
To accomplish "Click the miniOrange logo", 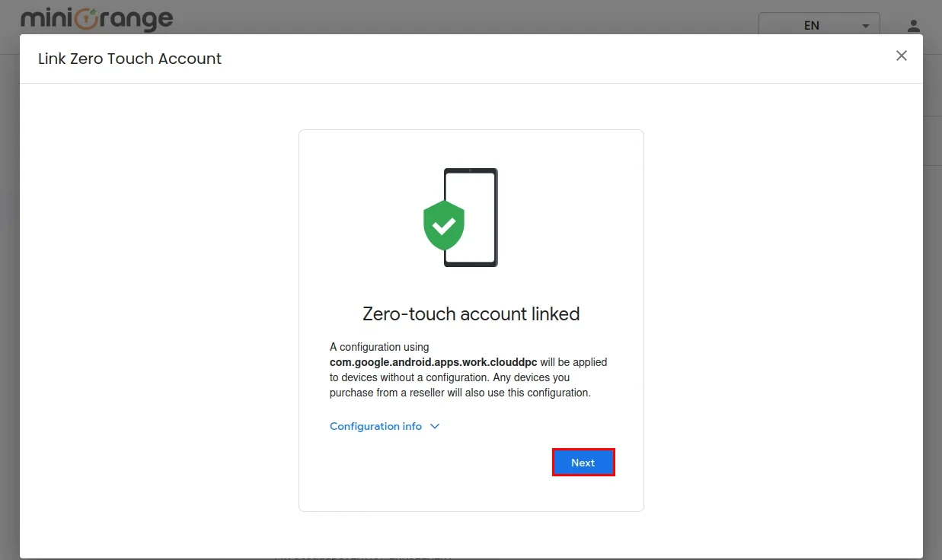I will (97, 18).
